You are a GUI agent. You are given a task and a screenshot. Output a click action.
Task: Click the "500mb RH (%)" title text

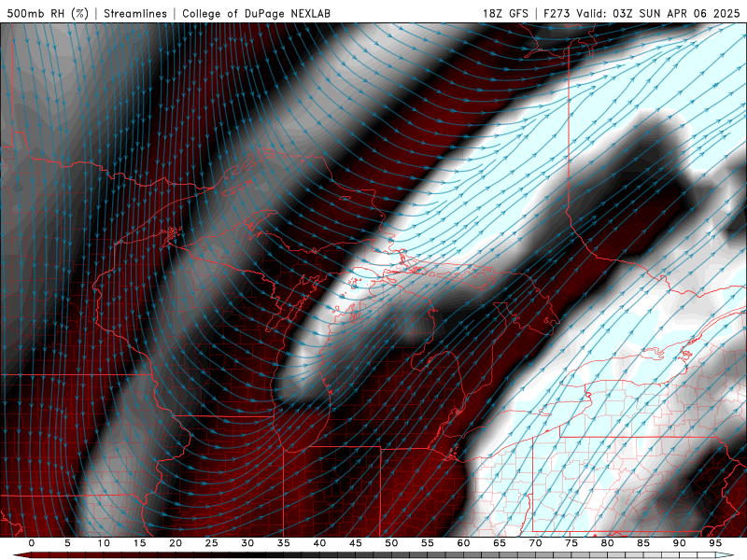(x=48, y=13)
